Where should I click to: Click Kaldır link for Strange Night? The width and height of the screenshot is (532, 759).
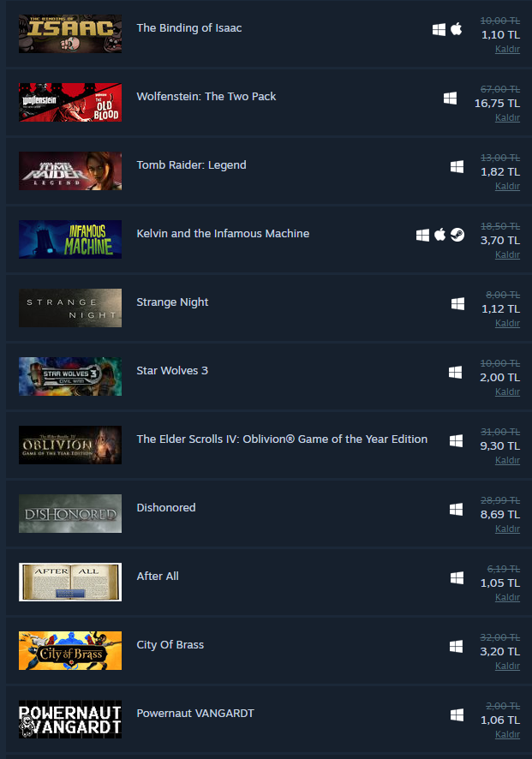(x=507, y=323)
